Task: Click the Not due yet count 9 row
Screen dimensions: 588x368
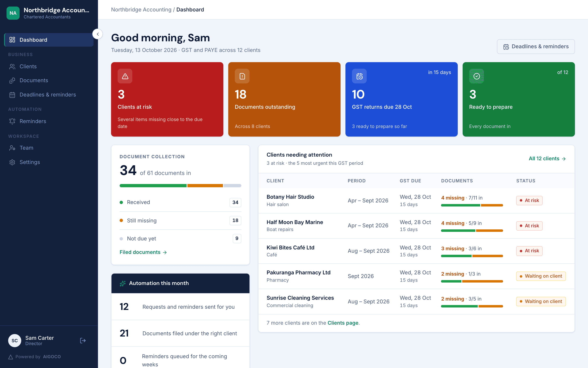Action: pos(180,239)
